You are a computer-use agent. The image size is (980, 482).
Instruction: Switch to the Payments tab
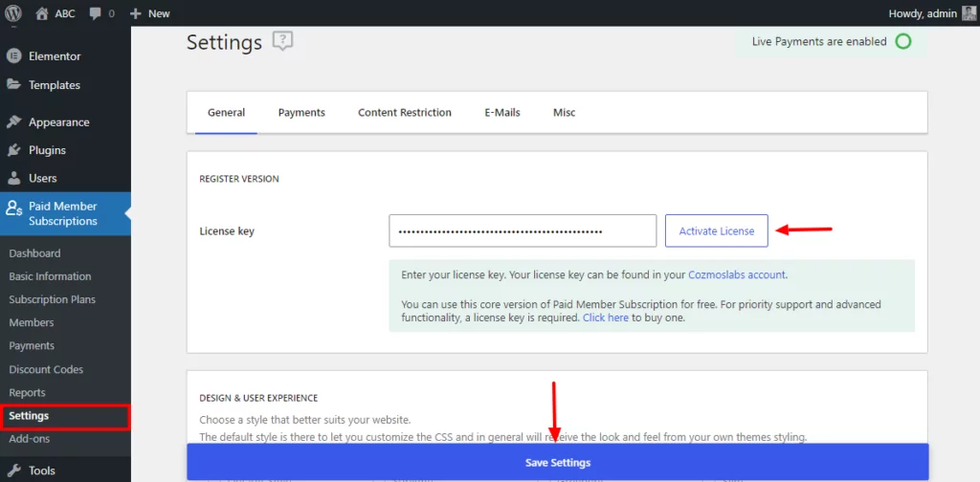coord(301,113)
